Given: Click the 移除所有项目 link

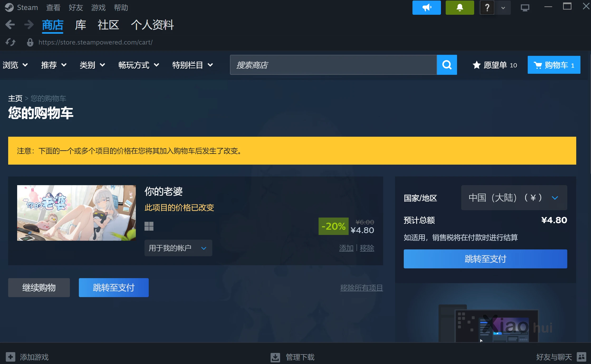Looking at the screenshot, I should point(361,288).
